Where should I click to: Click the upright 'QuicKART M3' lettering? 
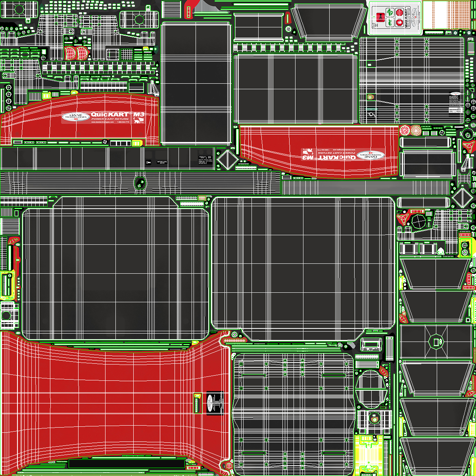[118, 115]
